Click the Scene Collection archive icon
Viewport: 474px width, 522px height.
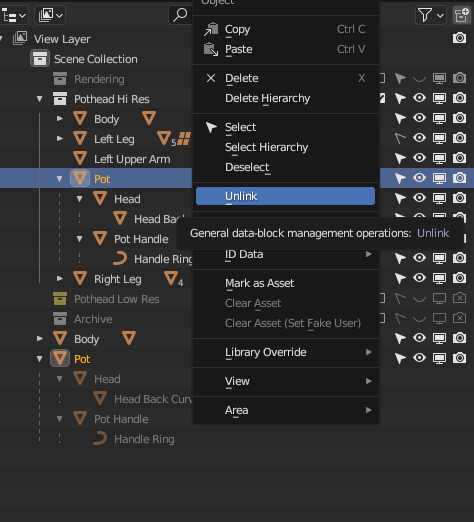click(x=40, y=59)
